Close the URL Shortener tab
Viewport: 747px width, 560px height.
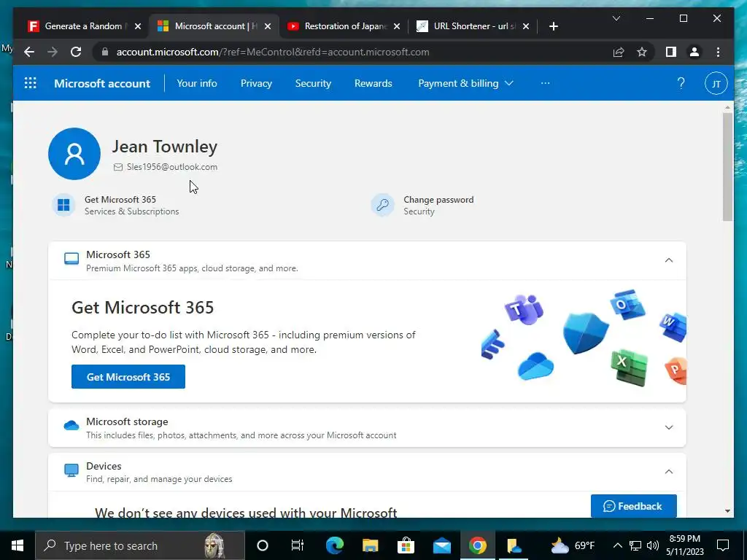click(x=526, y=26)
